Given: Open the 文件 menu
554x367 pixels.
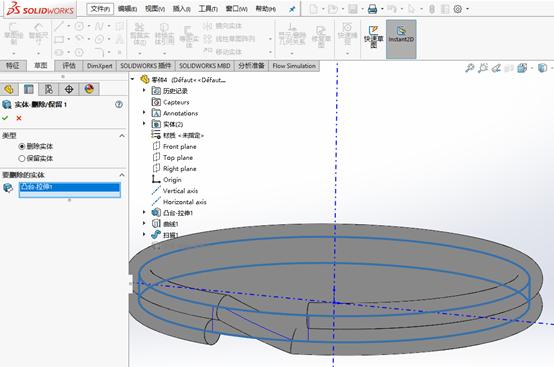Looking at the screenshot, I should [100, 9].
